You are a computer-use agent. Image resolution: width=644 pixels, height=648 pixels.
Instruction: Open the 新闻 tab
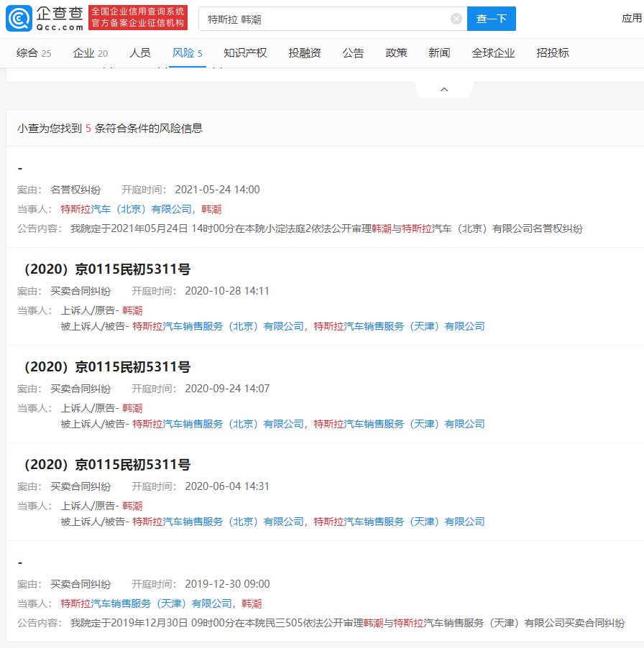(x=439, y=53)
